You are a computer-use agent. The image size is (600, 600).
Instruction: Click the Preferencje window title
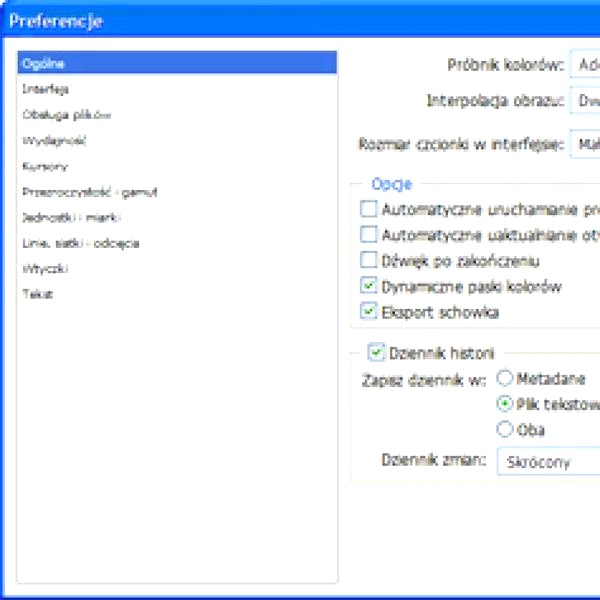click(x=56, y=21)
